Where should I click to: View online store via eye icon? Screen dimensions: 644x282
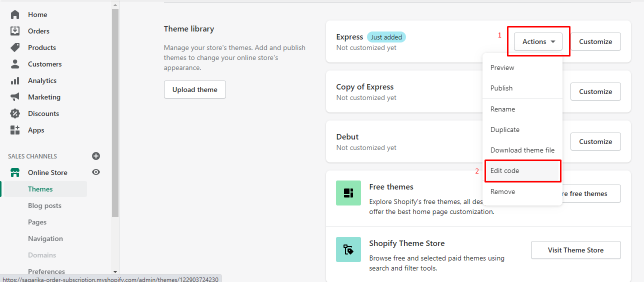[x=96, y=172]
